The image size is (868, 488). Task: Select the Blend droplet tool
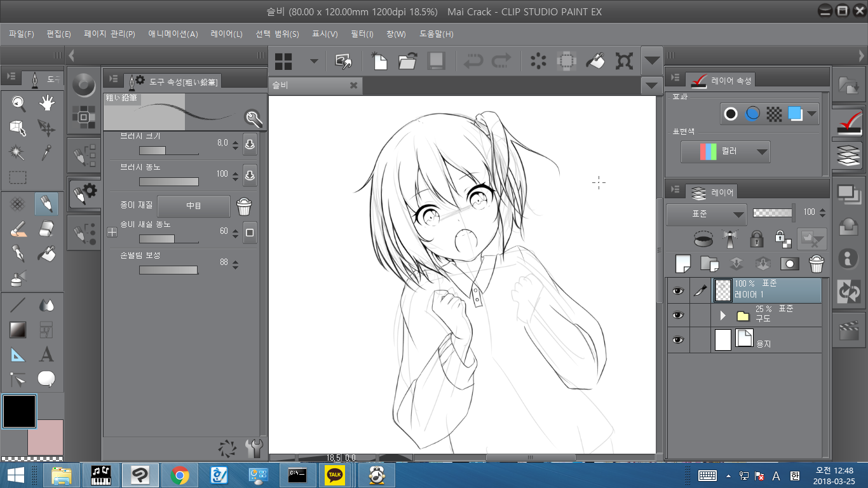46,305
